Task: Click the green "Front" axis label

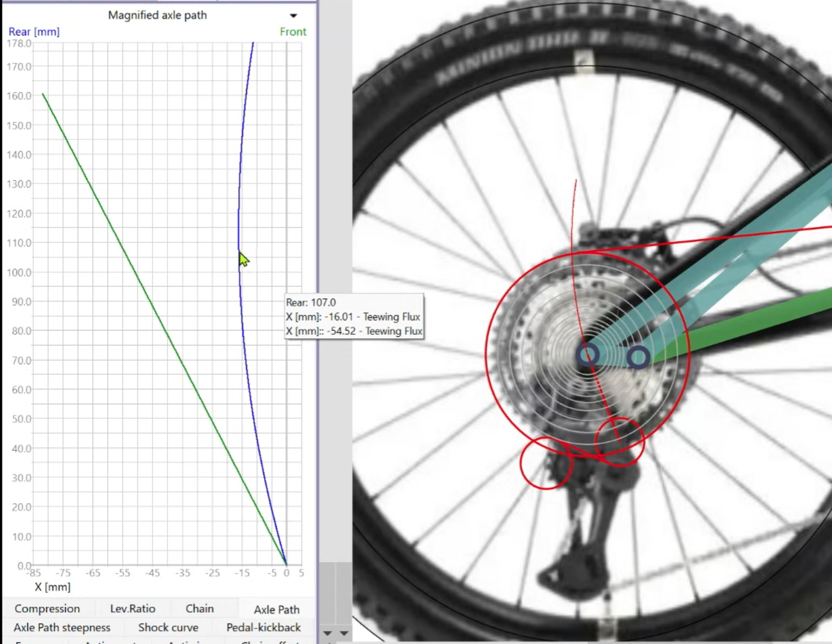Action: click(293, 32)
